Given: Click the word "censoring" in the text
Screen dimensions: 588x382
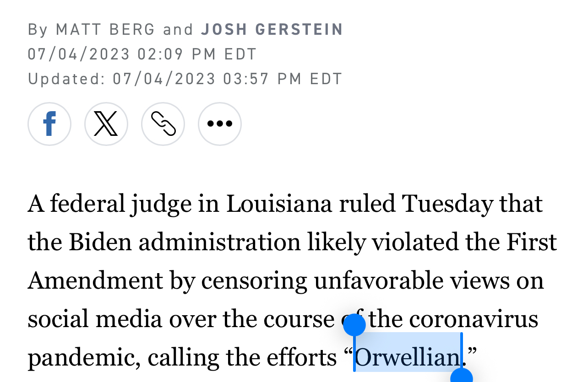Looking at the screenshot, I should coord(254,281).
